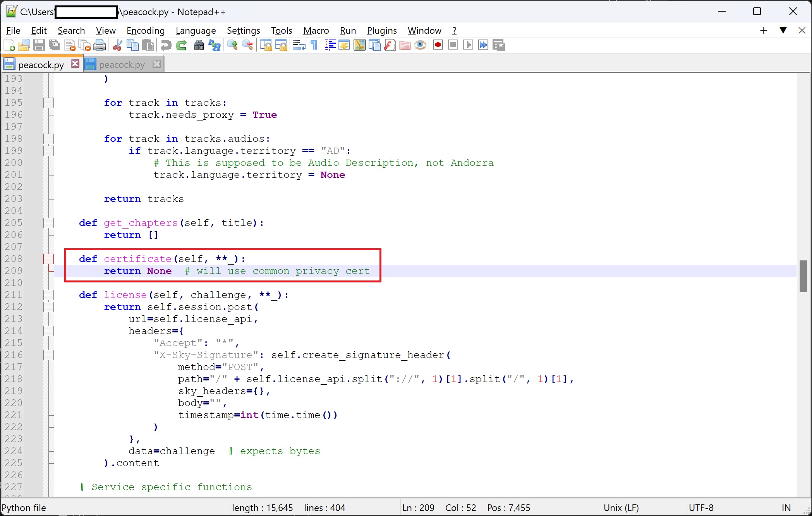Image resolution: width=812 pixels, height=516 pixels.
Task: Click the Print toolbar icon
Action: coord(100,45)
